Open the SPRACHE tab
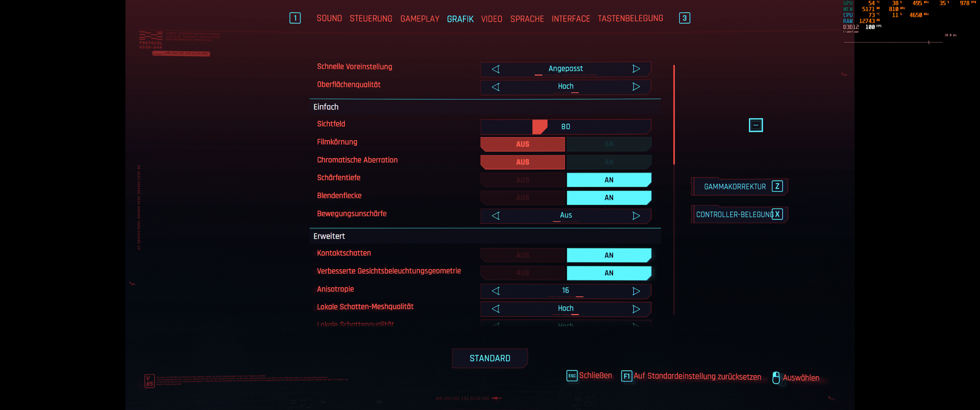Screen dimensions: 980x410 click(x=527, y=19)
